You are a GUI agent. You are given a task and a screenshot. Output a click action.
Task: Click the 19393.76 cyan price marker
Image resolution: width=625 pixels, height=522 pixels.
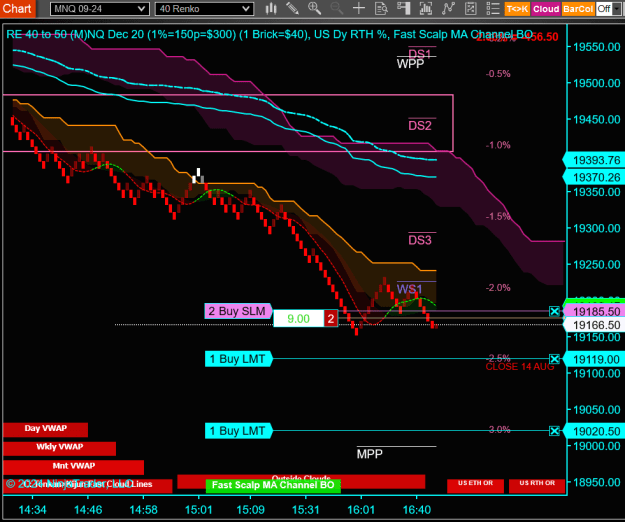[594, 160]
